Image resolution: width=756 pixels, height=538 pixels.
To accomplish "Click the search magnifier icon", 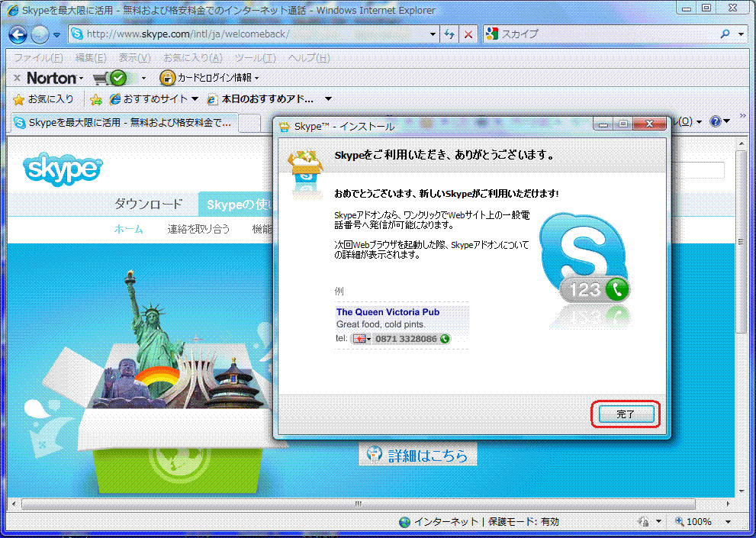I will 725,34.
